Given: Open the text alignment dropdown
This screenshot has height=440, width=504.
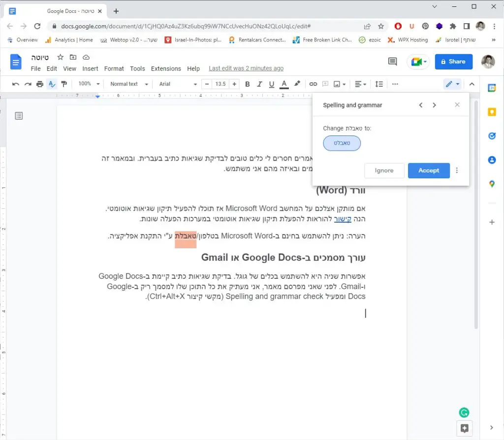Looking at the screenshot, I should click(x=360, y=84).
